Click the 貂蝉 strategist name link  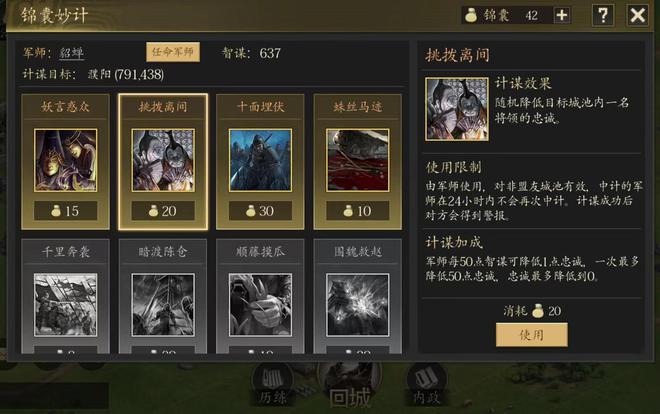tap(72, 53)
